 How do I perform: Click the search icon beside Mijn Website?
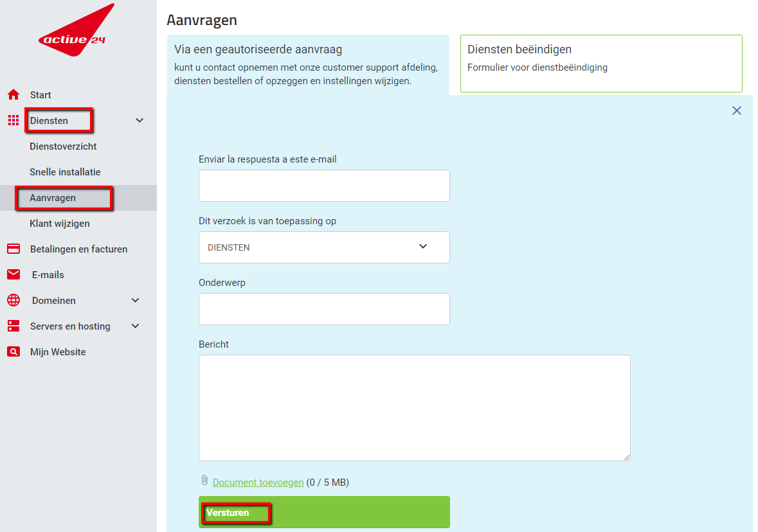(x=14, y=351)
